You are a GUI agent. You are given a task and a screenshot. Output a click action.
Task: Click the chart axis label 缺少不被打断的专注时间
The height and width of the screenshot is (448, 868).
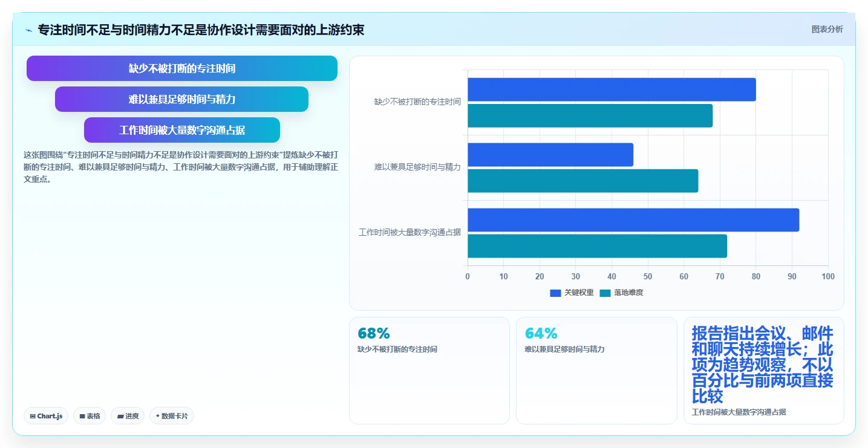point(417,102)
